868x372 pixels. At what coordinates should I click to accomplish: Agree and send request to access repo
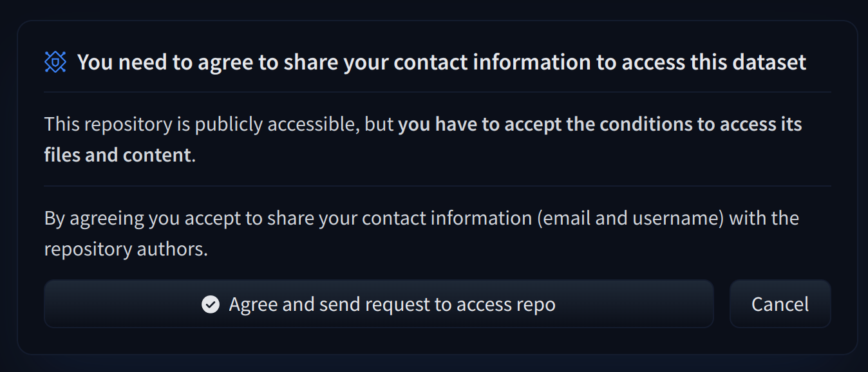(379, 304)
